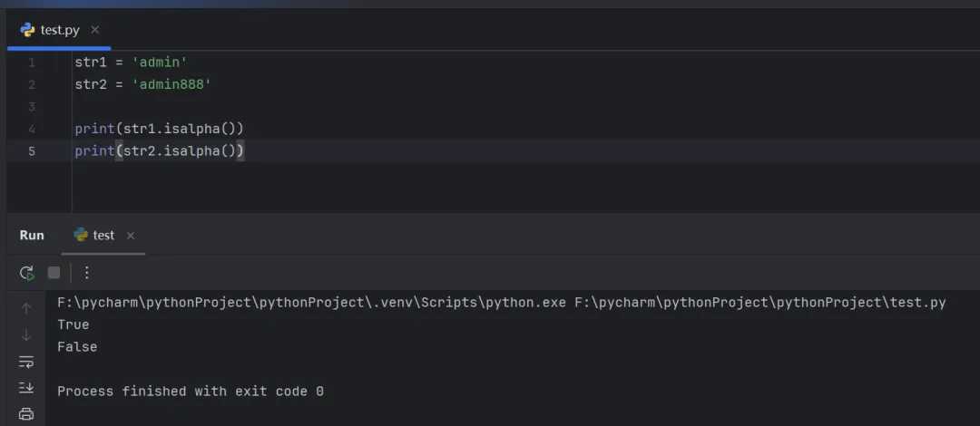Click the 'Process finished with exit code 0' message
Screen dimensions: 980x426
(190, 392)
